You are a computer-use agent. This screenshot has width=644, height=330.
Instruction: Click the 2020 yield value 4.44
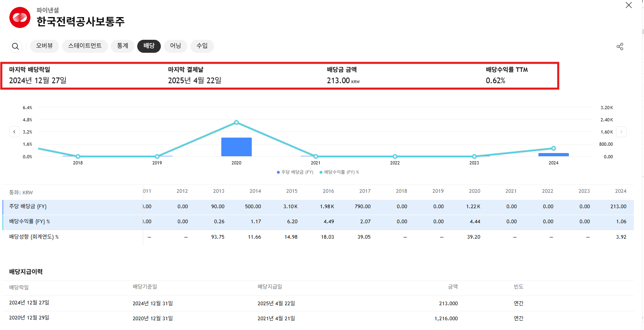pos(475,222)
